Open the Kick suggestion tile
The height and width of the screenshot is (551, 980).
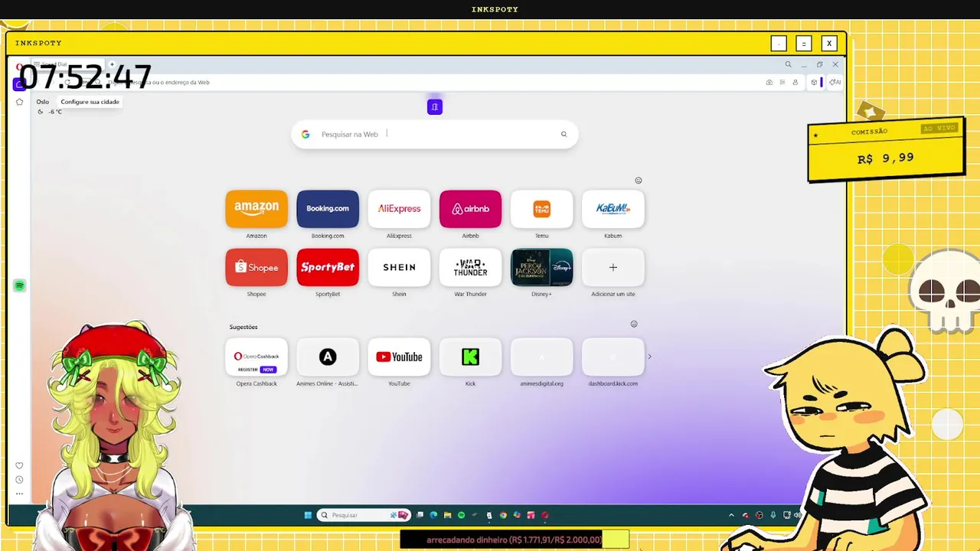(470, 357)
